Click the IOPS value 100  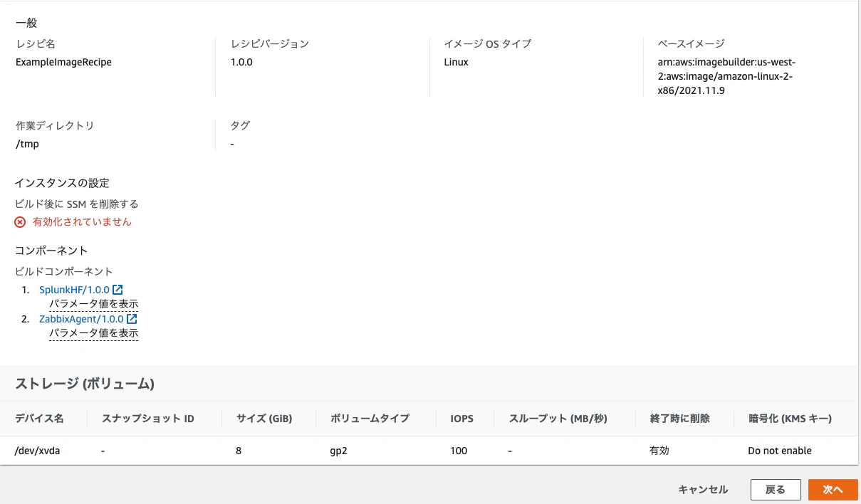point(459,451)
